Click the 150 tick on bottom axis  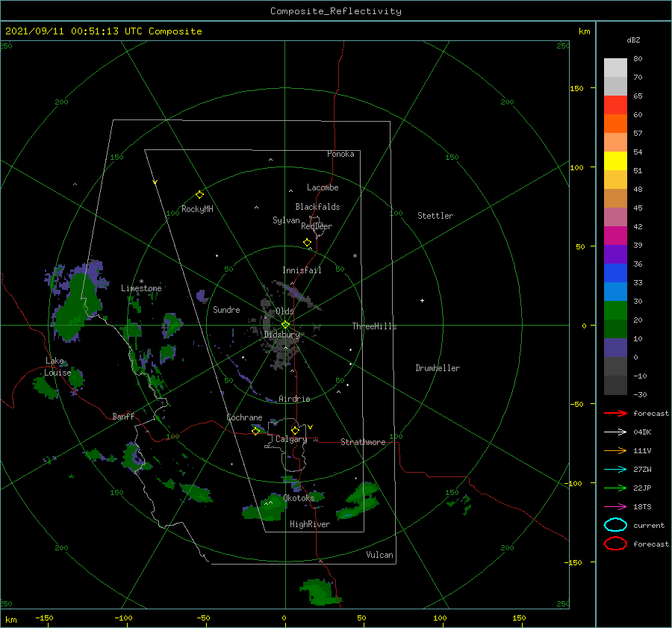(519, 618)
